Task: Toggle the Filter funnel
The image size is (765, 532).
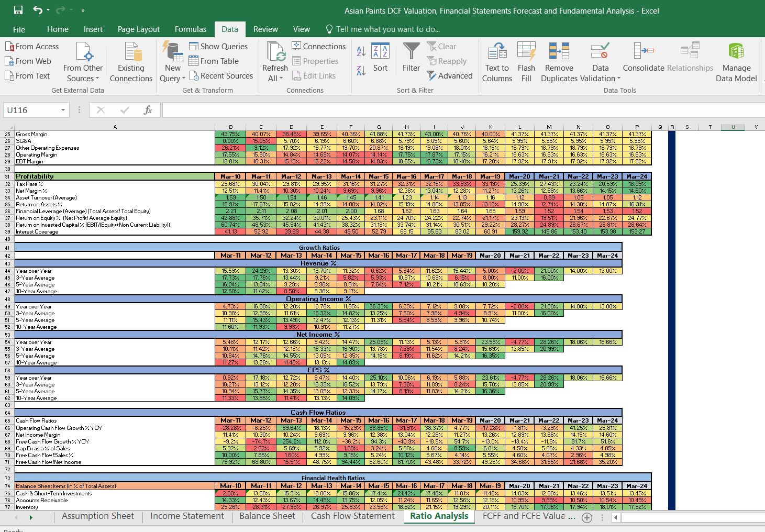Action: tap(411, 58)
